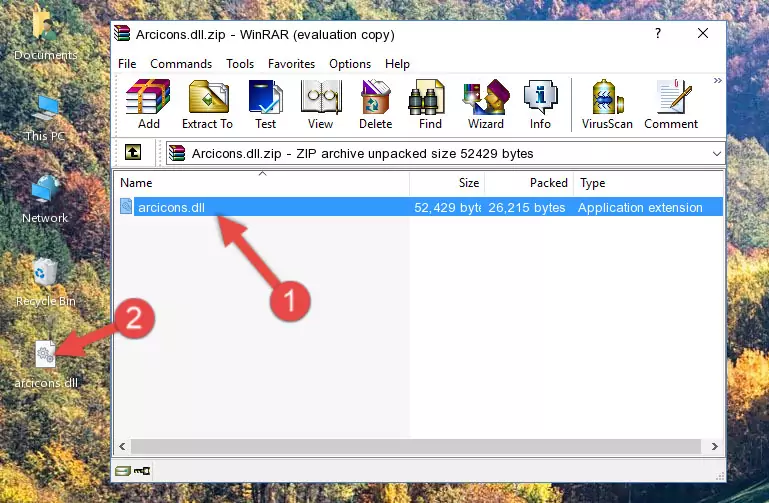
Task: Open the Options menu
Action: pos(350,64)
